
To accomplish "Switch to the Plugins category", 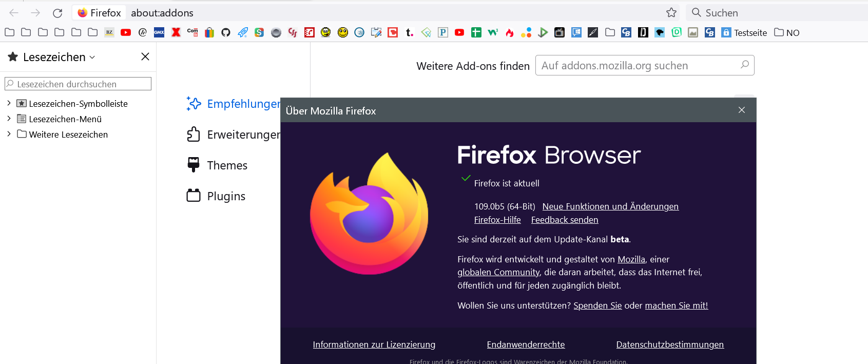I will click(216, 196).
